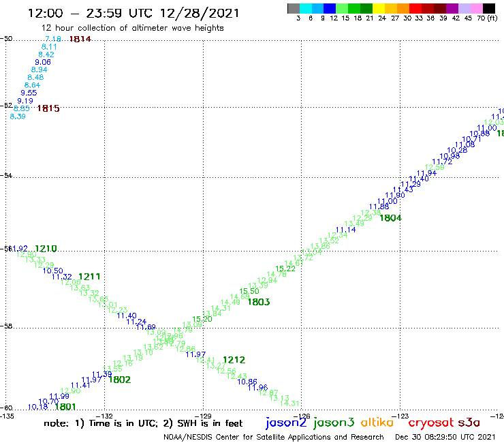Pick the black swatch ending the scale
Image resolution: width=504 pixels, height=443 pixels.
(x=489, y=8)
